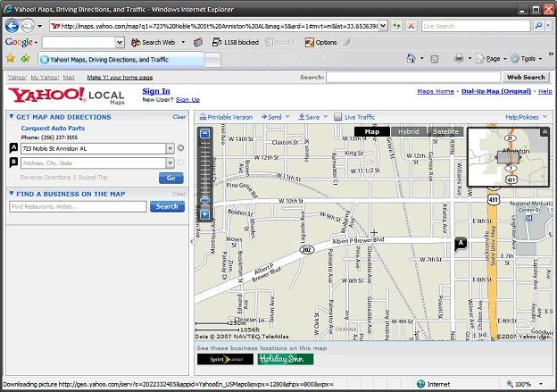Image resolution: width=557 pixels, height=392 pixels.
Task: Click the Holiday Inn business logo
Action: click(286, 359)
